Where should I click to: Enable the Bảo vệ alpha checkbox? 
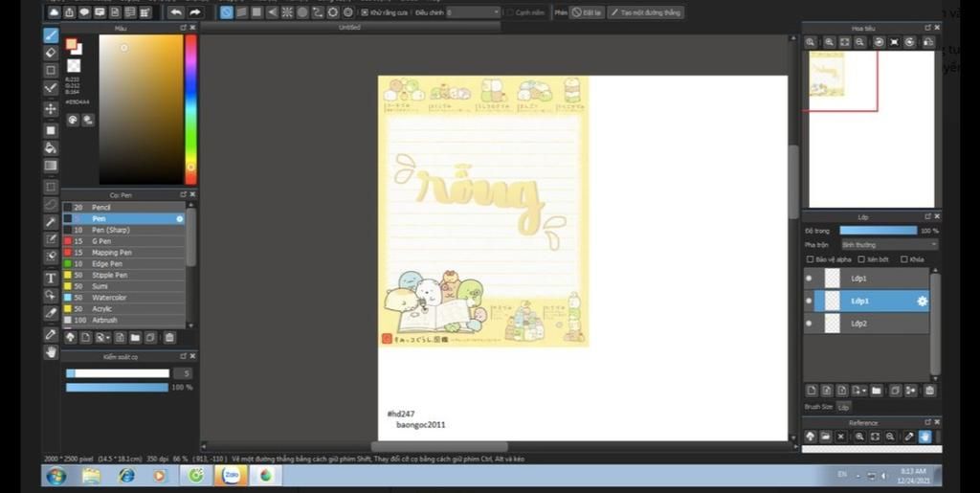click(810, 259)
